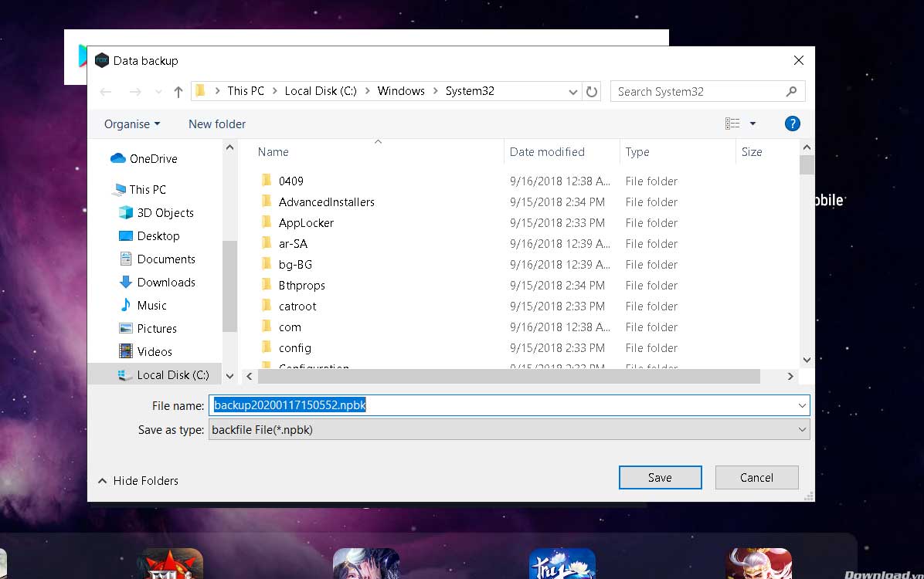Viewport: 924px width, 579px height.
Task: Open the AppLocker folder
Action: point(306,223)
